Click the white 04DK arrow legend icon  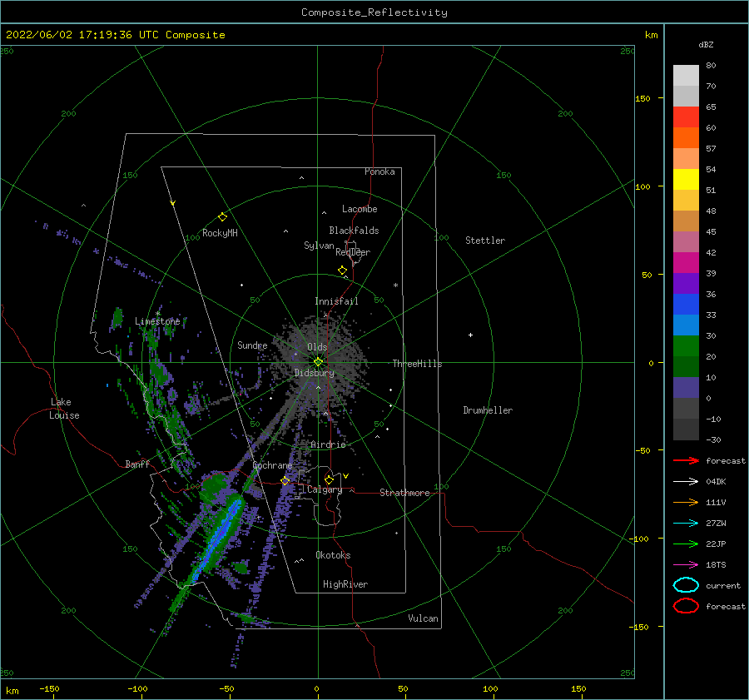686,481
